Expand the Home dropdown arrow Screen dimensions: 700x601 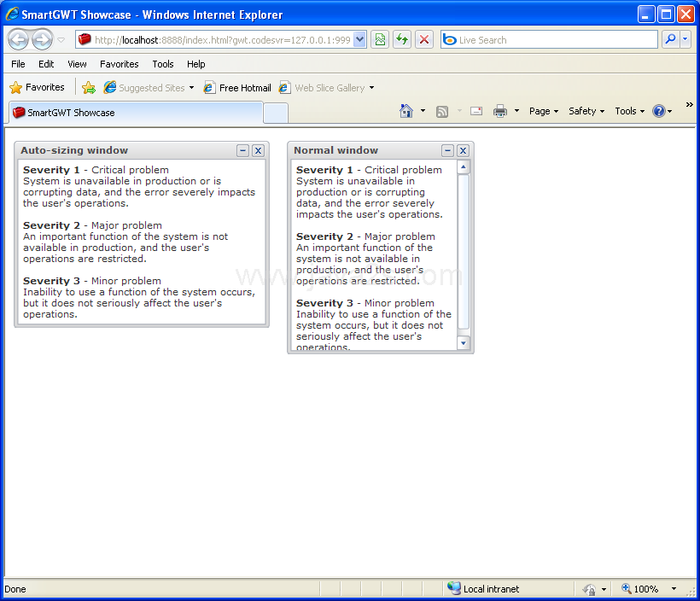pyautogui.click(x=423, y=111)
